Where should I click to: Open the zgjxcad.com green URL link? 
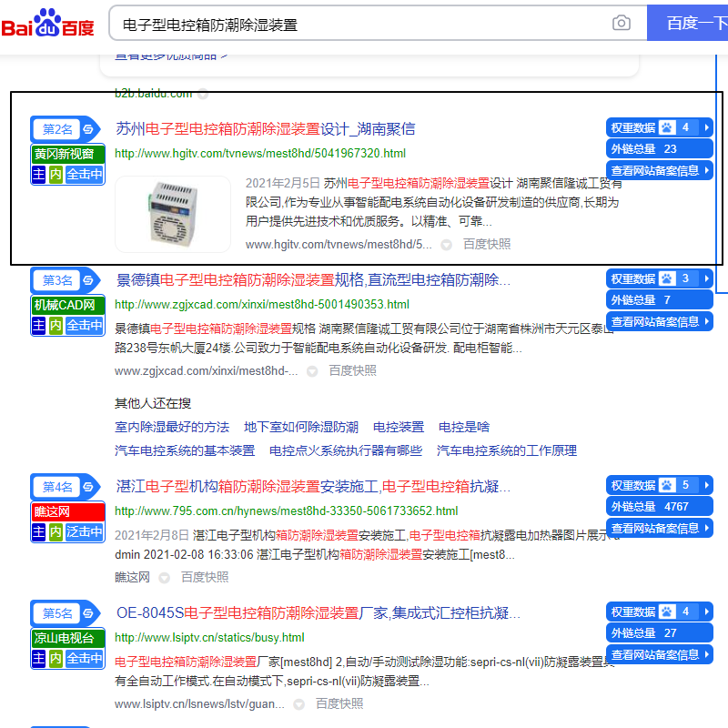(262, 305)
